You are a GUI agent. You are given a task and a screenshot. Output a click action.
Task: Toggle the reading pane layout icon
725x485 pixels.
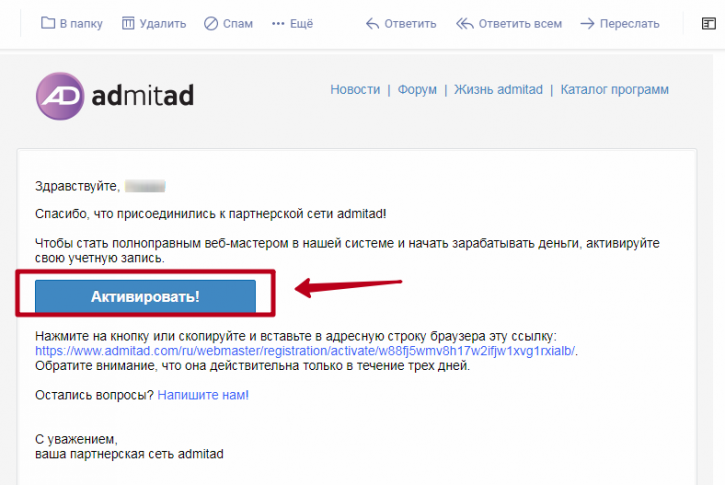(708, 24)
